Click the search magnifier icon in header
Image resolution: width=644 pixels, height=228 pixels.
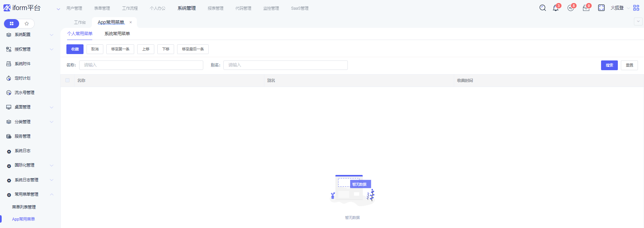pos(542,8)
